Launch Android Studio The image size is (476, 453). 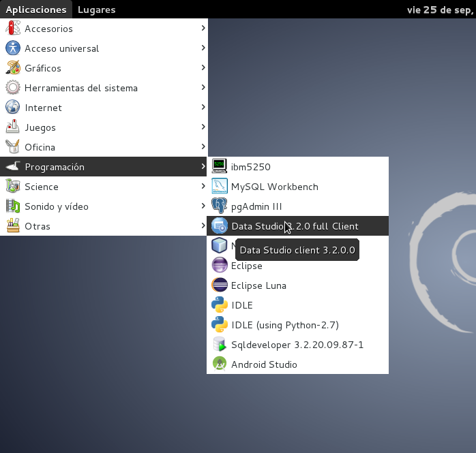point(297,364)
